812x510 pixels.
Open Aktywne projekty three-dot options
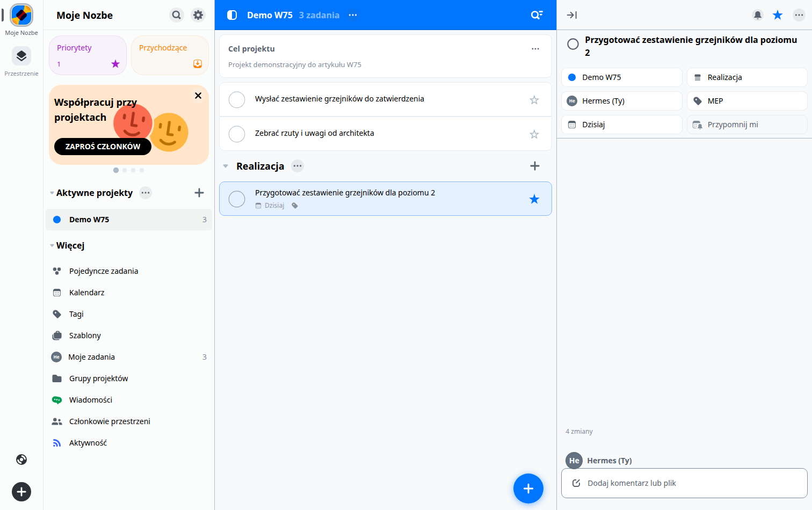[146, 193]
